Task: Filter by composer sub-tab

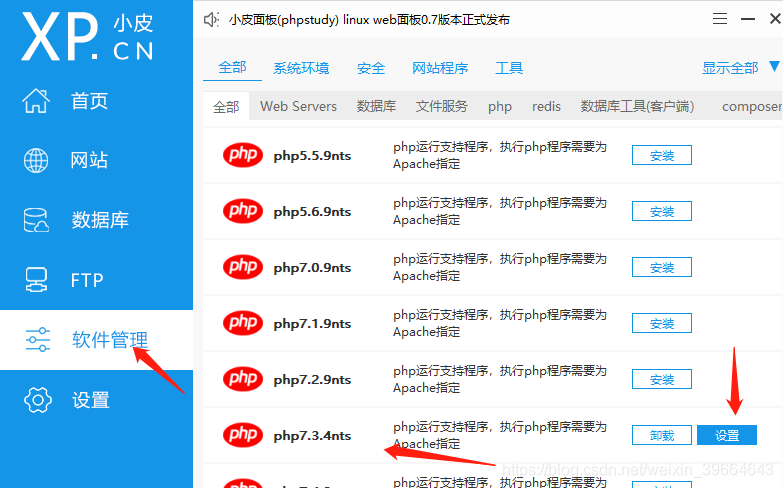Action: tap(752, 107)
